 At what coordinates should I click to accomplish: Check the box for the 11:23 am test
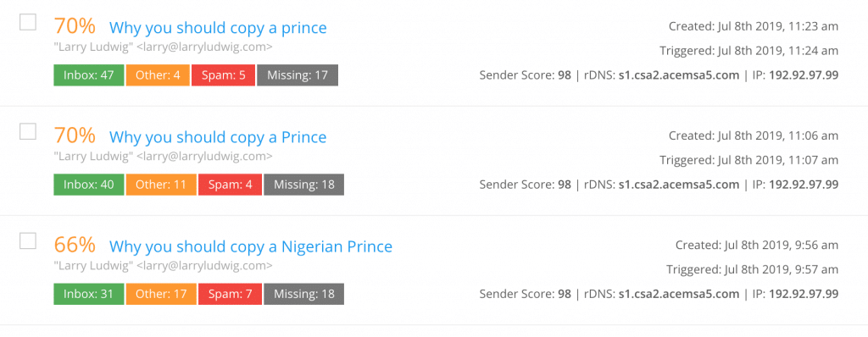[28, 22]
